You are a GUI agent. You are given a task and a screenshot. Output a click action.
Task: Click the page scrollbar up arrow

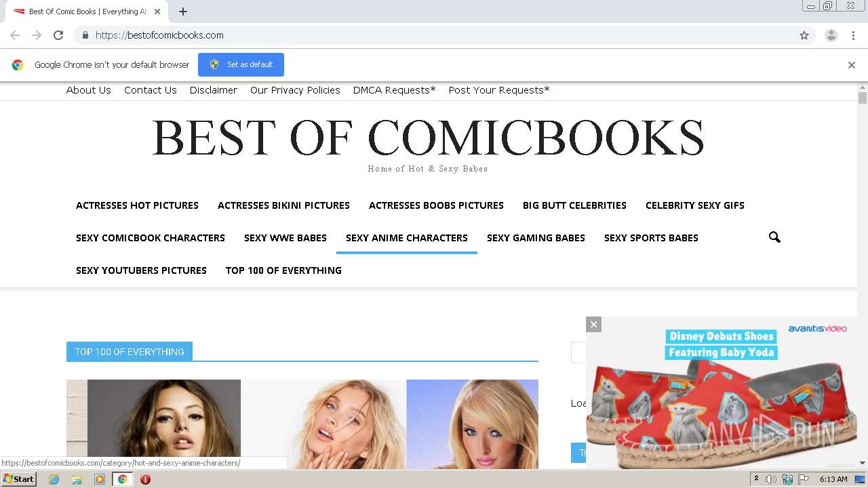click(863, 87)
